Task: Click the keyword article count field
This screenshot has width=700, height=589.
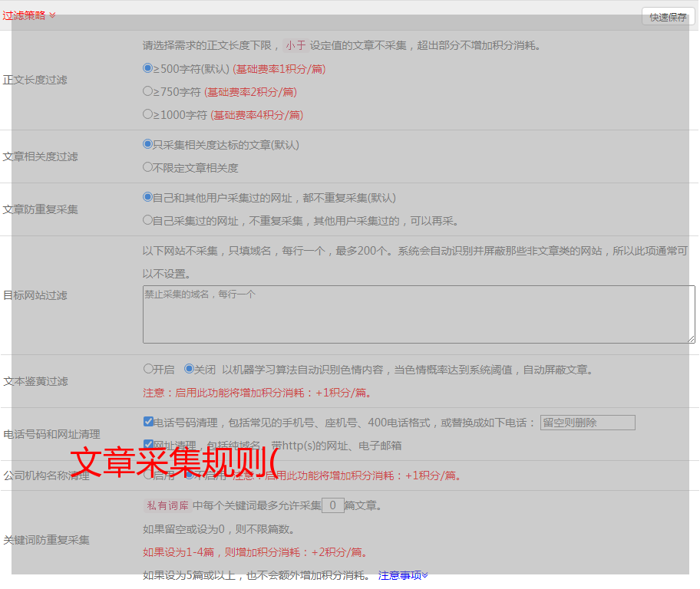Action: click(332, 505)
